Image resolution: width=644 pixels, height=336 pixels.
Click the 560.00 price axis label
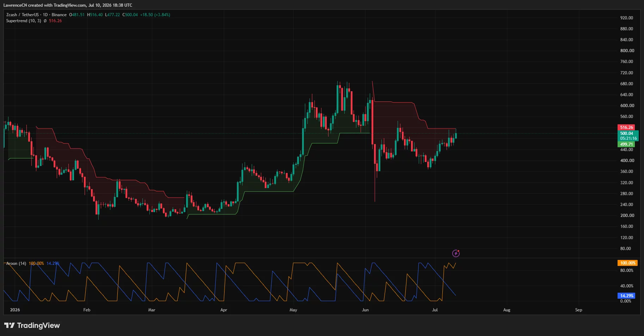click(626, 117)
